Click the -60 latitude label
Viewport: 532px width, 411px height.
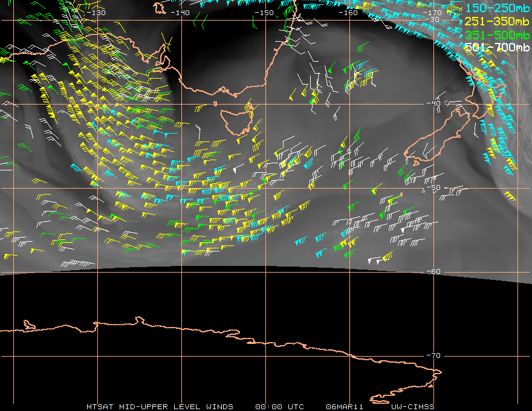[x=433, y=271]
